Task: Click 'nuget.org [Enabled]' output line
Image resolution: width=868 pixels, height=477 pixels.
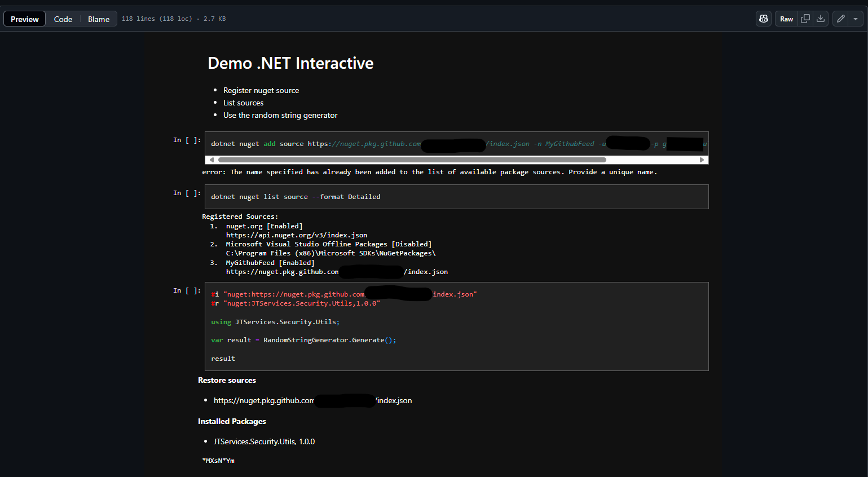Action: point(264,226)
